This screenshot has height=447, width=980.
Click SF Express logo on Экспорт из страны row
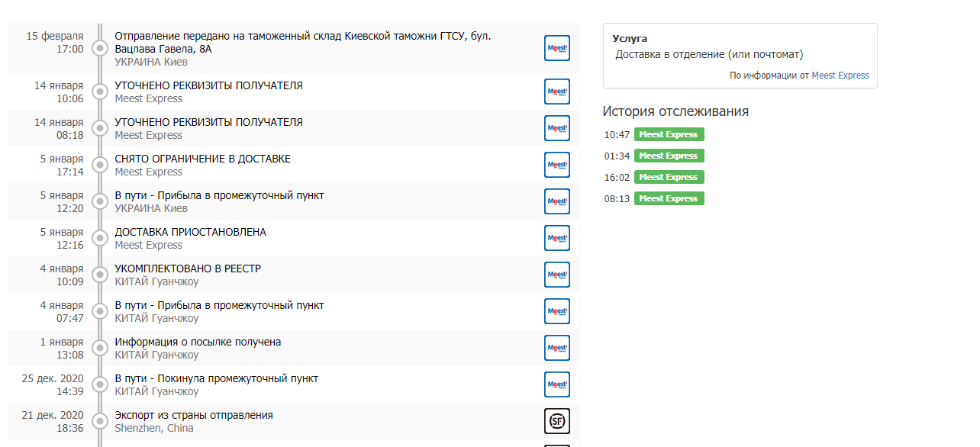click(x=557, y=421)
